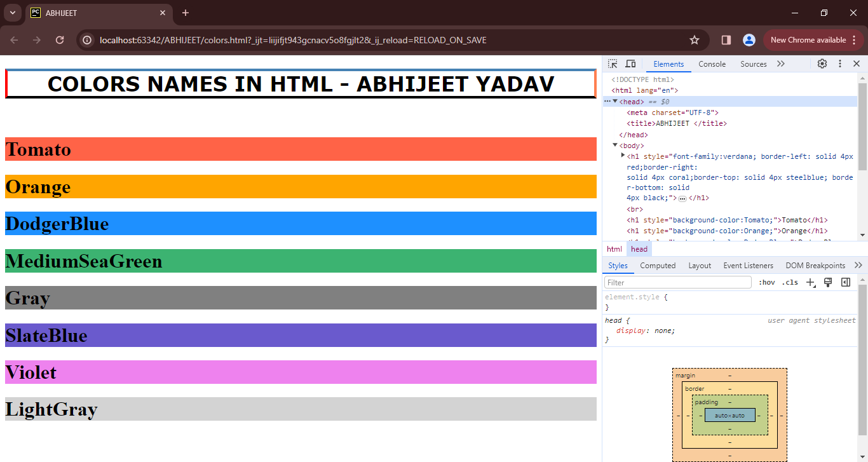This screenshot has width=868, height=462.
Task: Select the head breadcrumb
Action: pyautogui.click(x=639, y=249)
